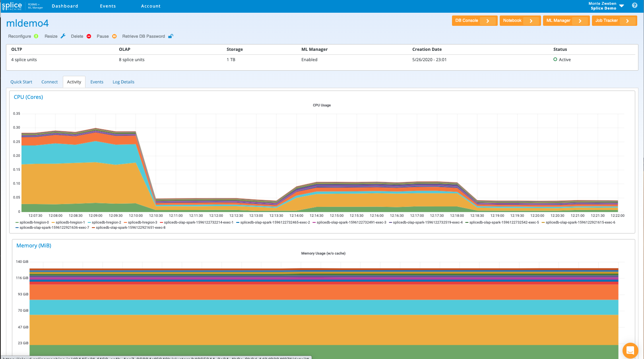Toggle olap-spark exec-6 legend series
The image size is (644, 359).
[x=578, y=222]
